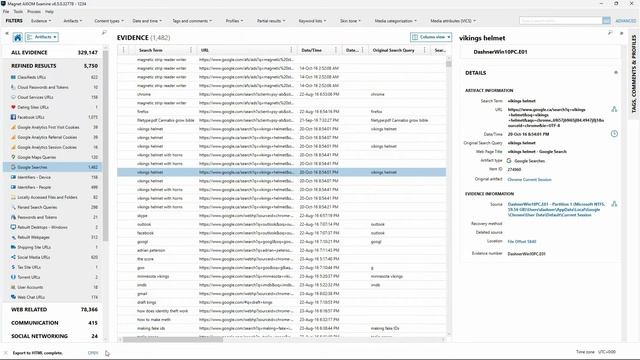Select the Dating Site URLs heart icon
The image size is (640, 360).
(13, 107)
